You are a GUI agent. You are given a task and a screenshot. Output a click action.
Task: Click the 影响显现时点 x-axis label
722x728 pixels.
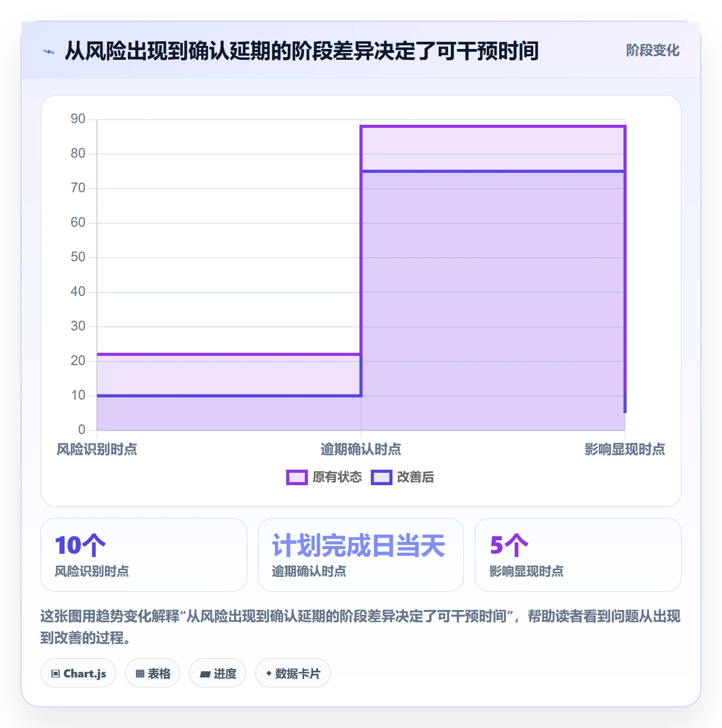(625, 450)
